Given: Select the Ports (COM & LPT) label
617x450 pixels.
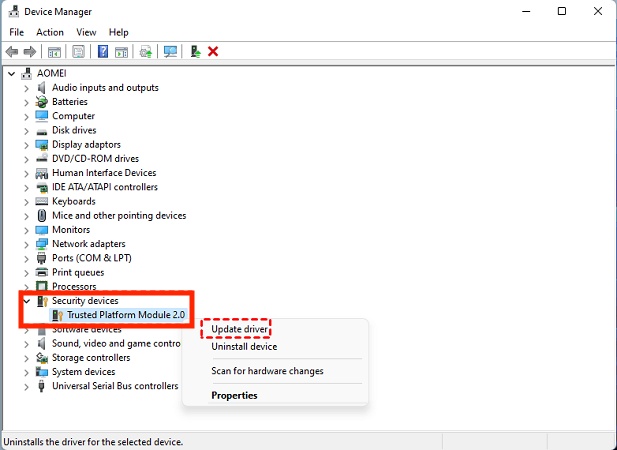Looking at the screenshot, I should coord(92,258).
